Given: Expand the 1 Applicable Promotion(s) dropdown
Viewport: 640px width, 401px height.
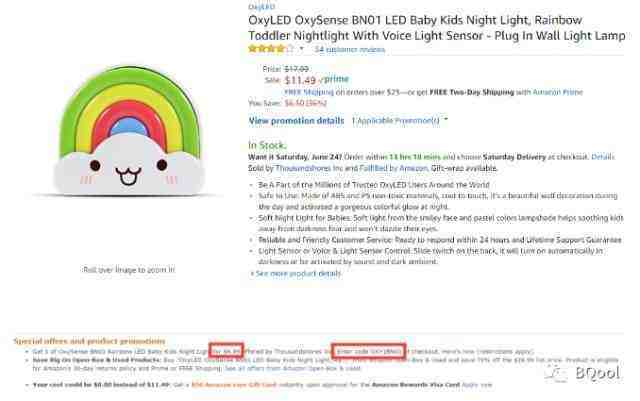Looking at the screenshot, I should pos(400,120).
